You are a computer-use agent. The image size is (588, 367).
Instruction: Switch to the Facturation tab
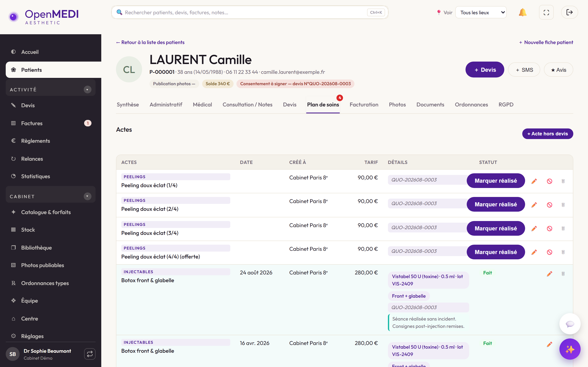tap(364, 105)
